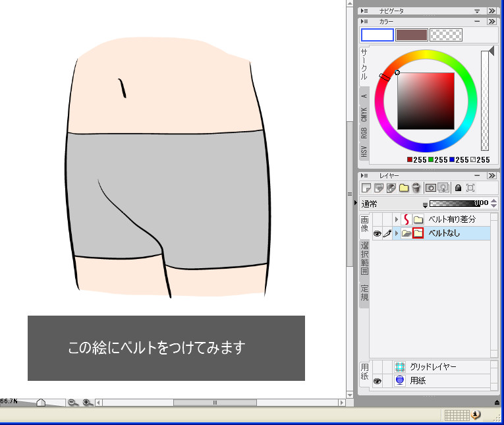Open the カラー panel menu button
Screen dimensions: 504x425
click(x=366, y=22)
